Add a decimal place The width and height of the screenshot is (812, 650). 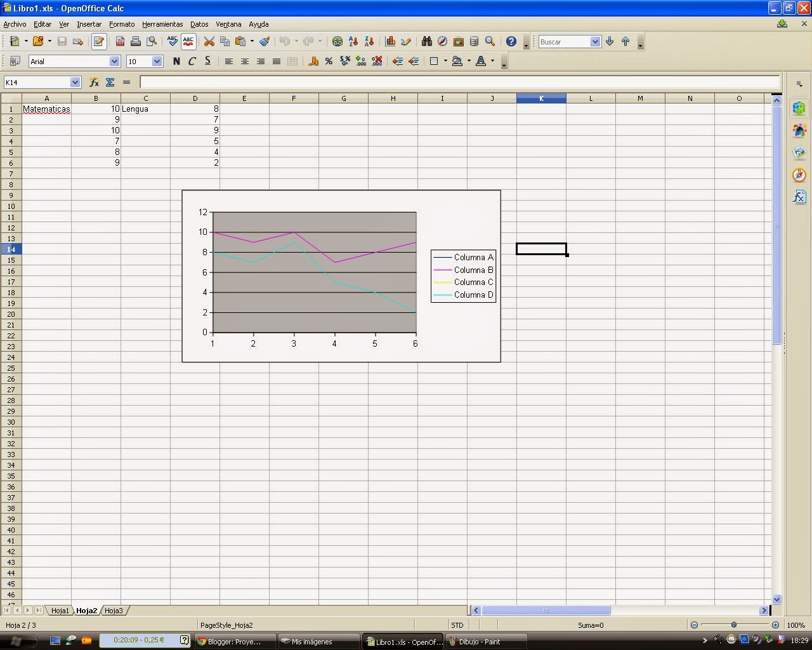coord(361,61)
